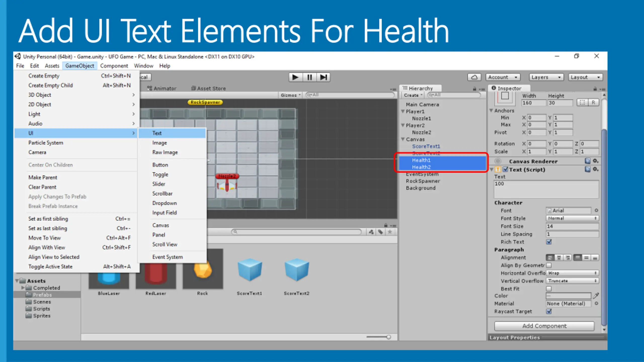
Task: Collapse the Player1 node in Hierarchy
Action: [x=403, y=111]
